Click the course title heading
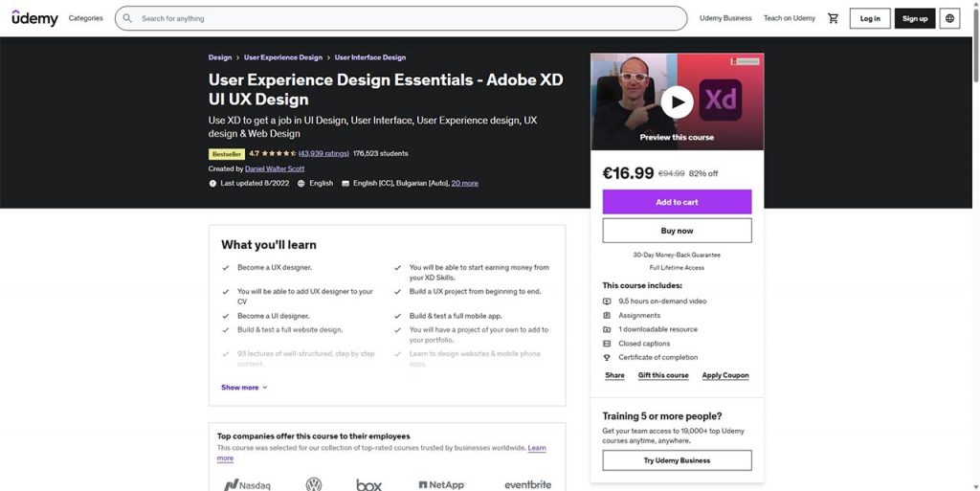This screenshot has width=980, height=491. coord(386,89)
